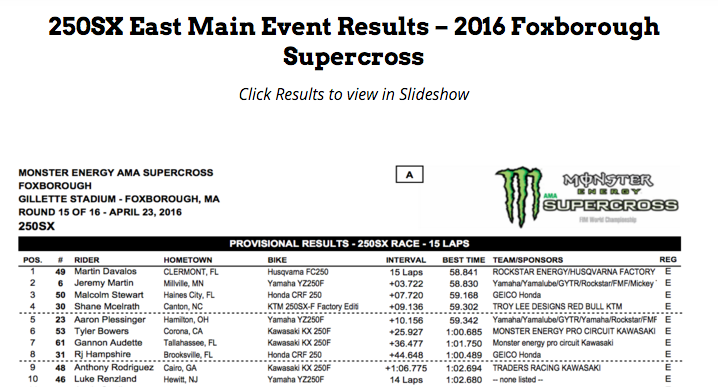This screenshot has width=718, height=387.
Task: Click the TRADERS RACING KAWASAKI sponsor text
Action: 546,368
